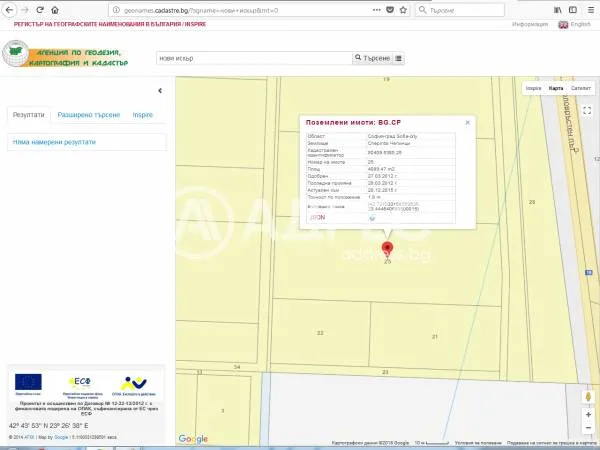
Task: Open the Разширено търсене tab
Action: coord(88,115)
